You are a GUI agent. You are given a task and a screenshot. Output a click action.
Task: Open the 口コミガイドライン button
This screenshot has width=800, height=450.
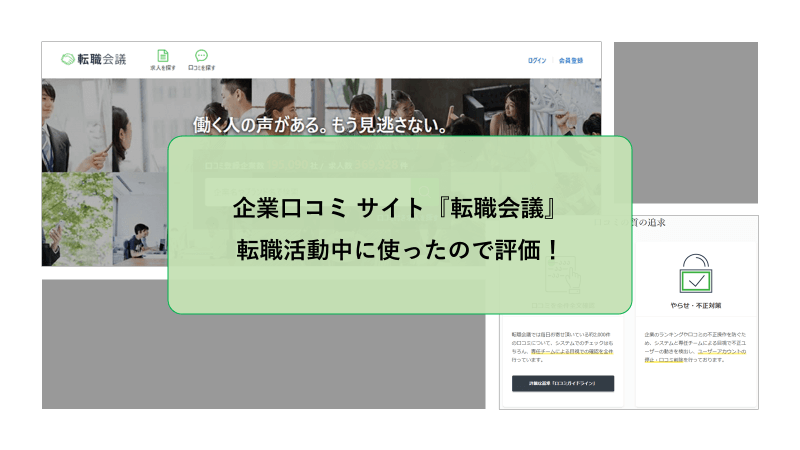point(563,383)
